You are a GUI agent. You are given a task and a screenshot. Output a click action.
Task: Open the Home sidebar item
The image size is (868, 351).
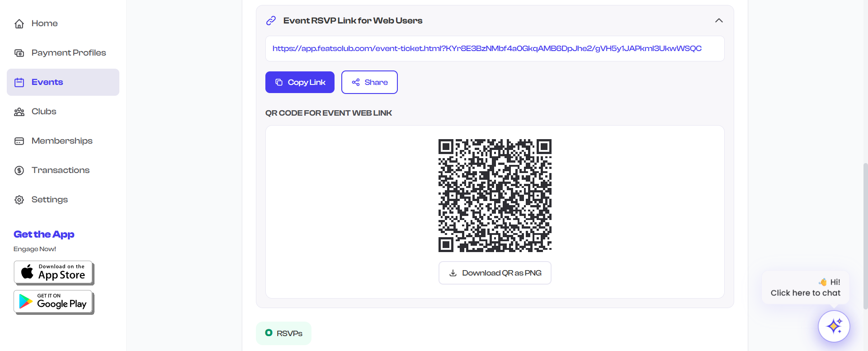click(63, 23)
